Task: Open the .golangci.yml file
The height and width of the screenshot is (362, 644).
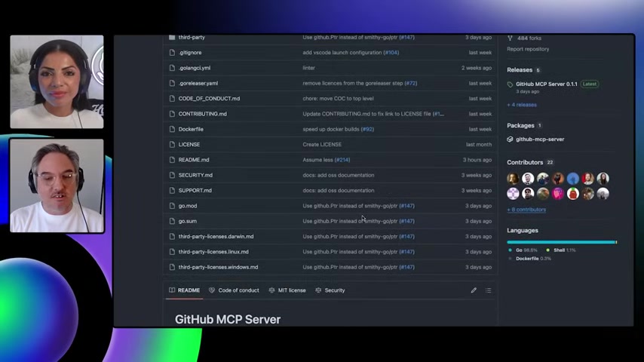Action: [195, 68]
